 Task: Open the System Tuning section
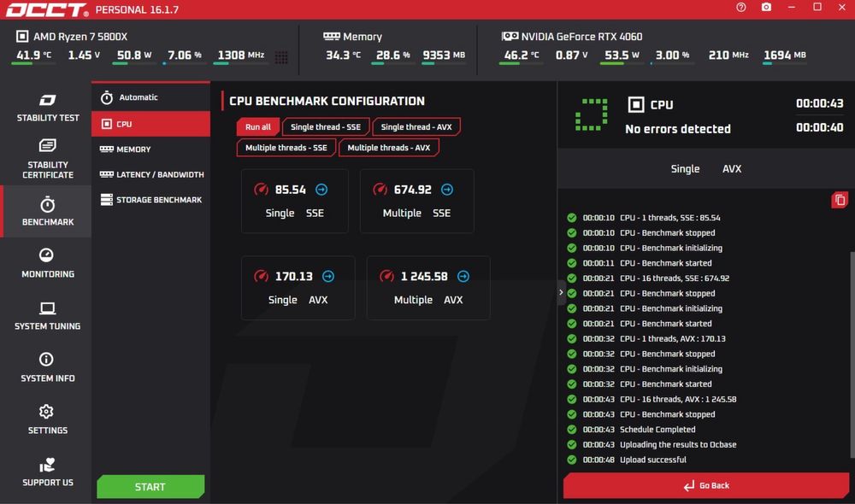(x=47, y=315)
